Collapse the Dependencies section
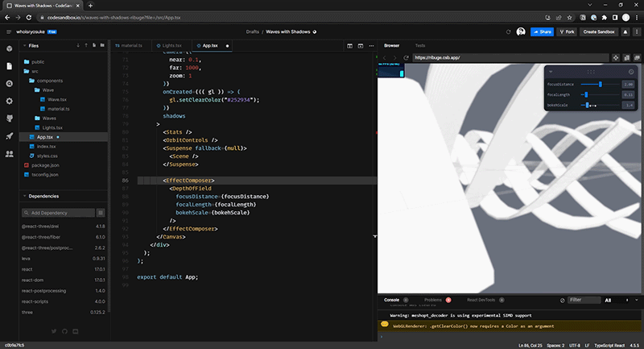Screen dimensions: 644x349 [25, 196]
